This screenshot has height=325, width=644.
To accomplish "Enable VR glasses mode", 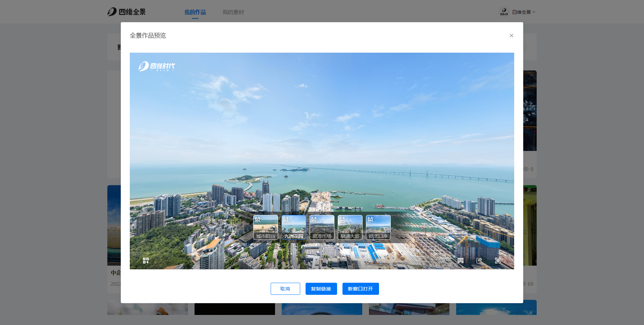I will [x=461, y=261].
